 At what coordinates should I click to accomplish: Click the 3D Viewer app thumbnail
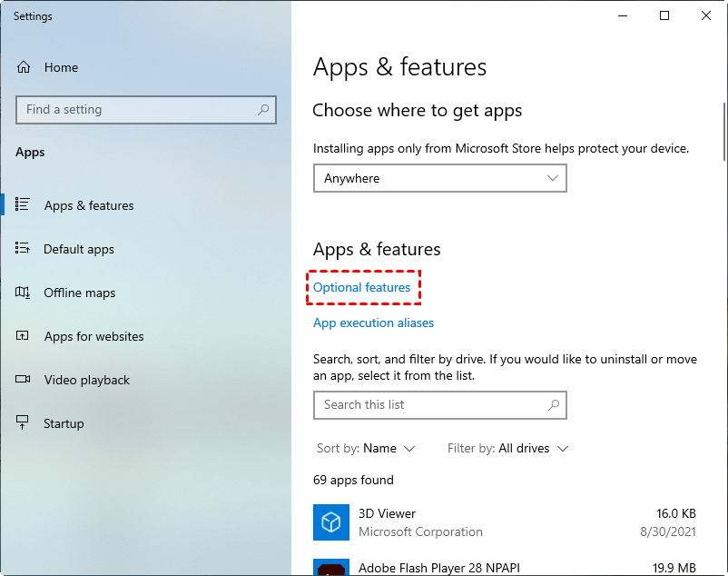tap(331, 522)
